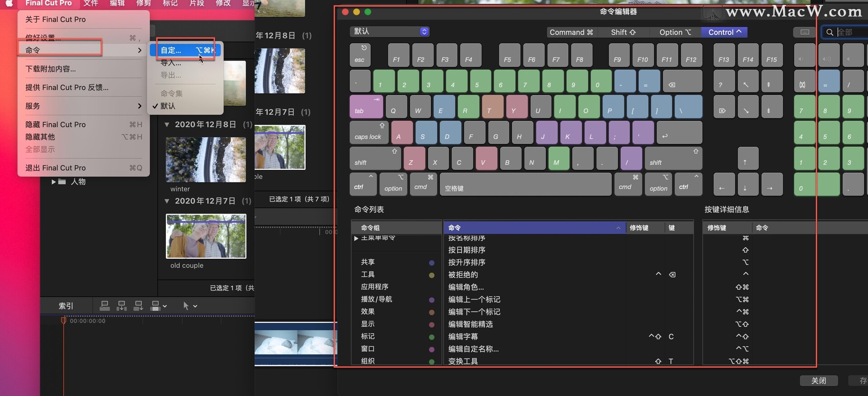The height and width of the screenshot is (396, 868).
Task: Open 关于 Final Cut Pro
Action: pyautogui.click(x=56, y=19)
